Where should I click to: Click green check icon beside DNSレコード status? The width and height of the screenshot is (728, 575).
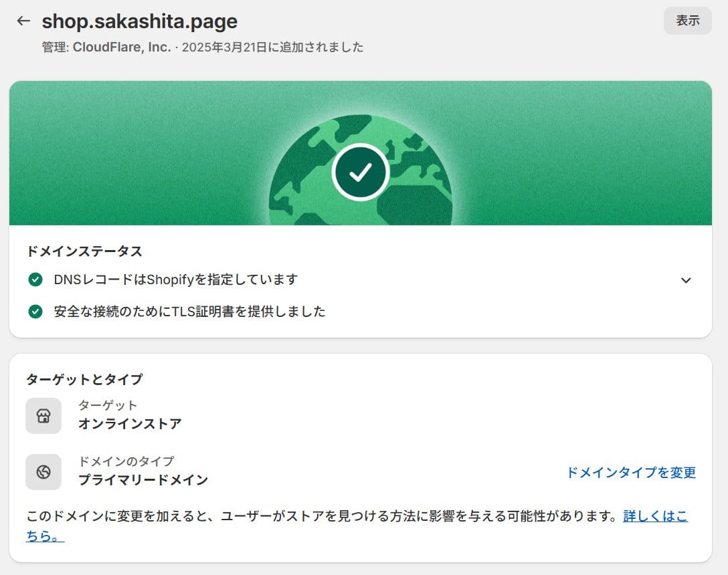(35, 280)
